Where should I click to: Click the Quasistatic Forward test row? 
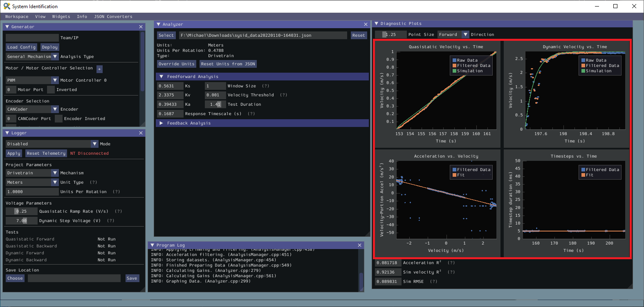click(61, 239)
